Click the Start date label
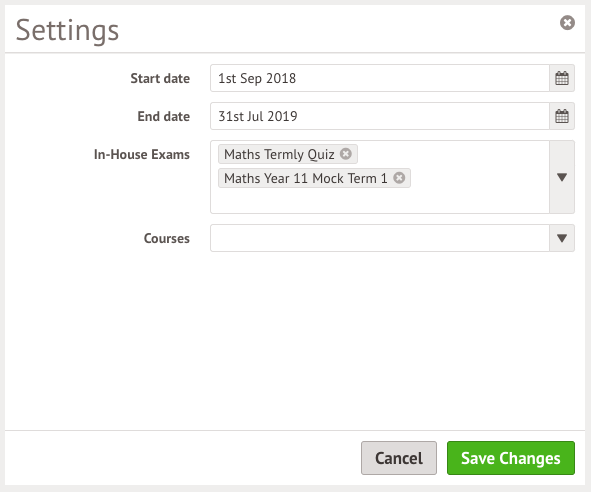591x492 pixels. (160, 78)
